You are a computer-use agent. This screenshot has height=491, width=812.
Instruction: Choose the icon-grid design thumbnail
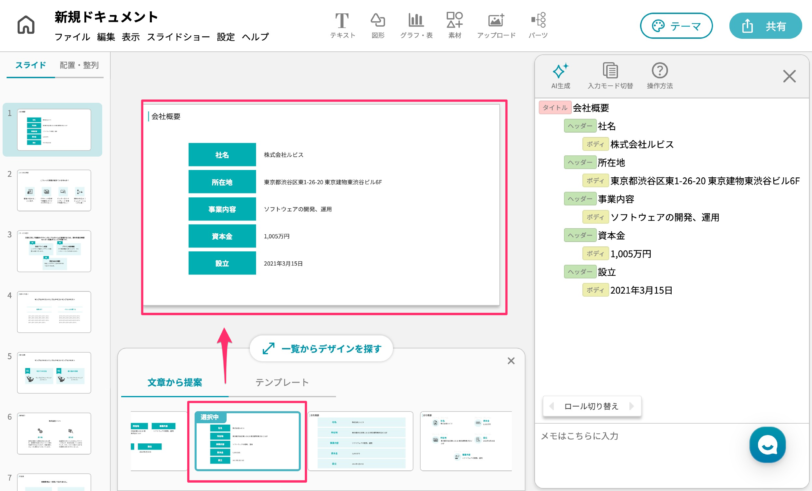466,441
